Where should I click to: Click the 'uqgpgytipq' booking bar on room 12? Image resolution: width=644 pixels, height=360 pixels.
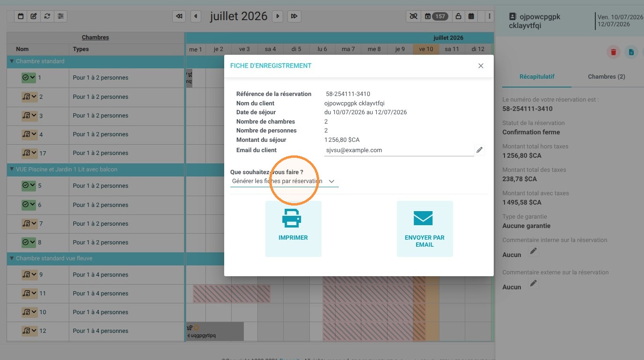[215, 331]
